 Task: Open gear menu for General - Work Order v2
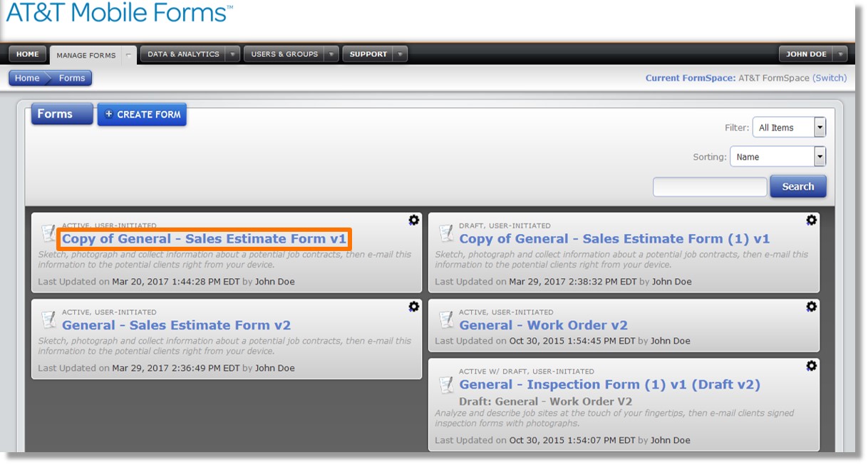coord(811,307)
